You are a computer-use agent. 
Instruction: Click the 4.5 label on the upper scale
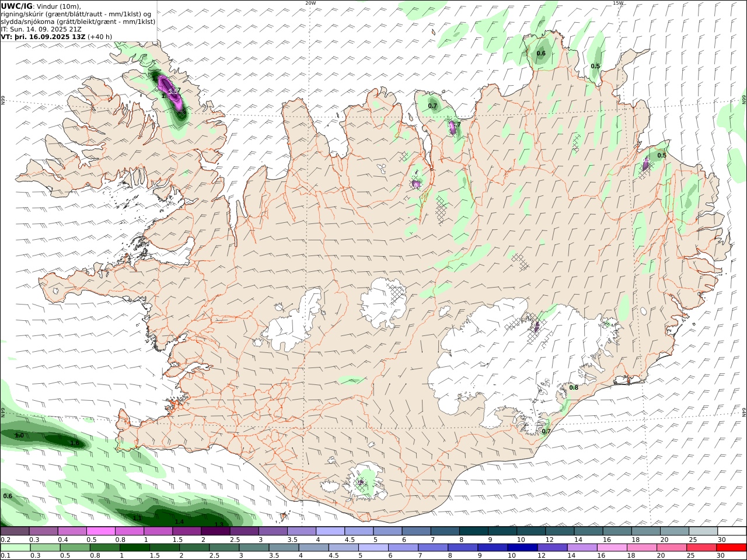[350, 540]
